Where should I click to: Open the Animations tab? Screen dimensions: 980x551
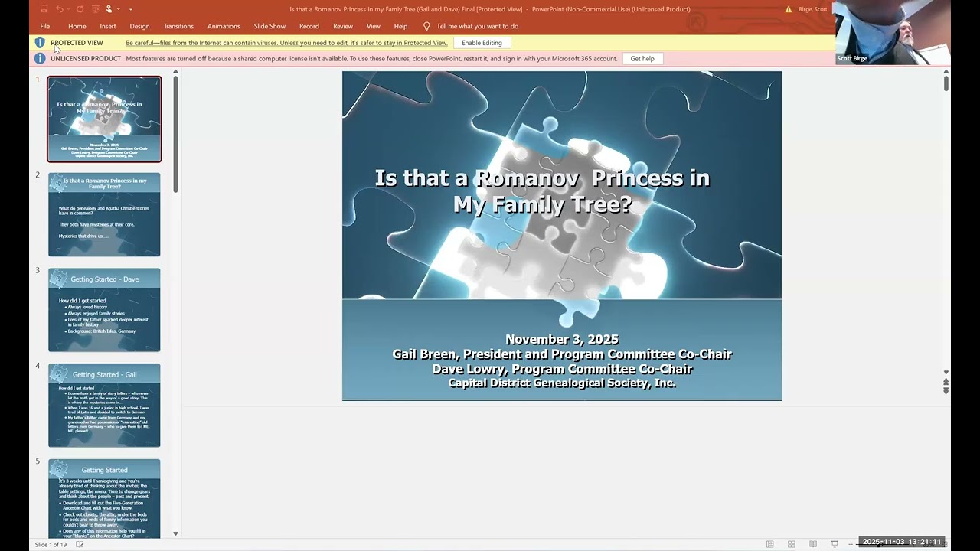[224, 26]
